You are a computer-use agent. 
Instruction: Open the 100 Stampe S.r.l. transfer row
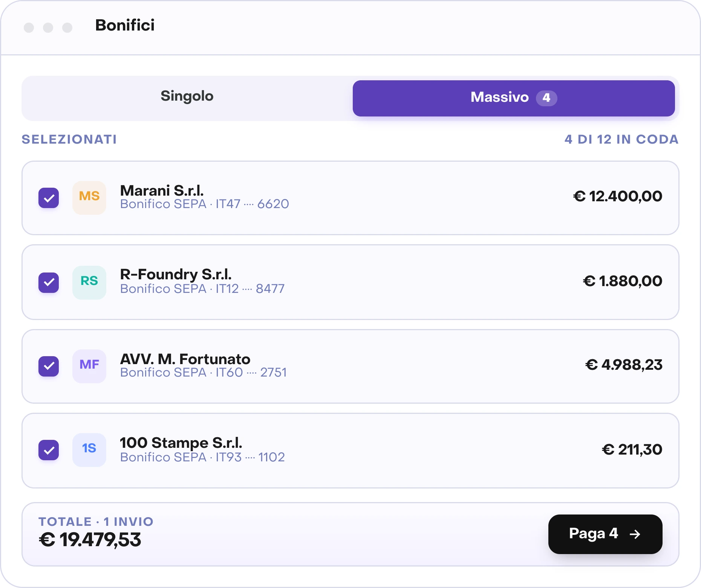coord(350,450)
